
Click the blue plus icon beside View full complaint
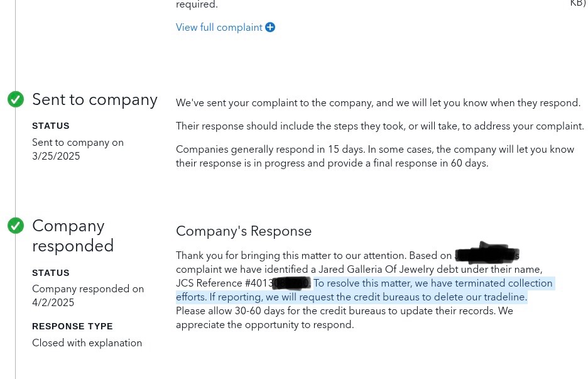click(270, 28)
